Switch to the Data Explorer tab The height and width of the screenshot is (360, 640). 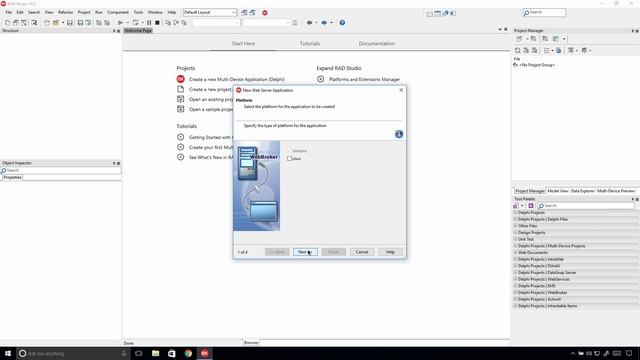(582, 191)
